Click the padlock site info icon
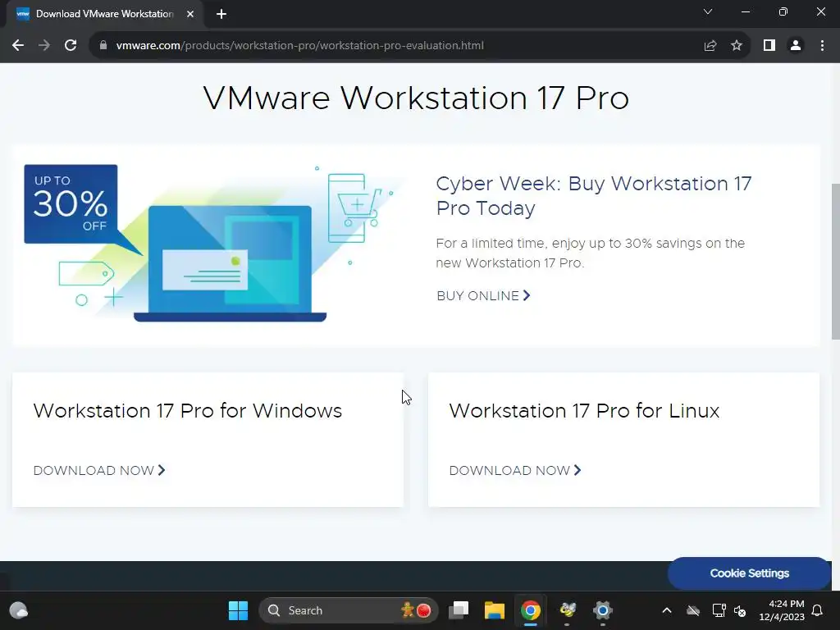Viewport: 840px width, 630px height. point(103,46)
